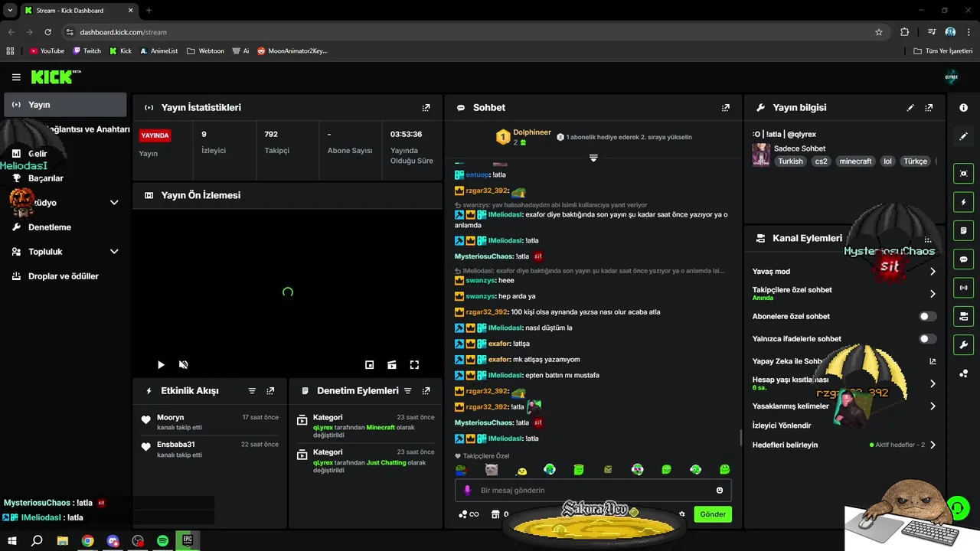980x551 pixels.
Task: Edit stream info with the pencil icon
Action: click(x=910, y=108)
